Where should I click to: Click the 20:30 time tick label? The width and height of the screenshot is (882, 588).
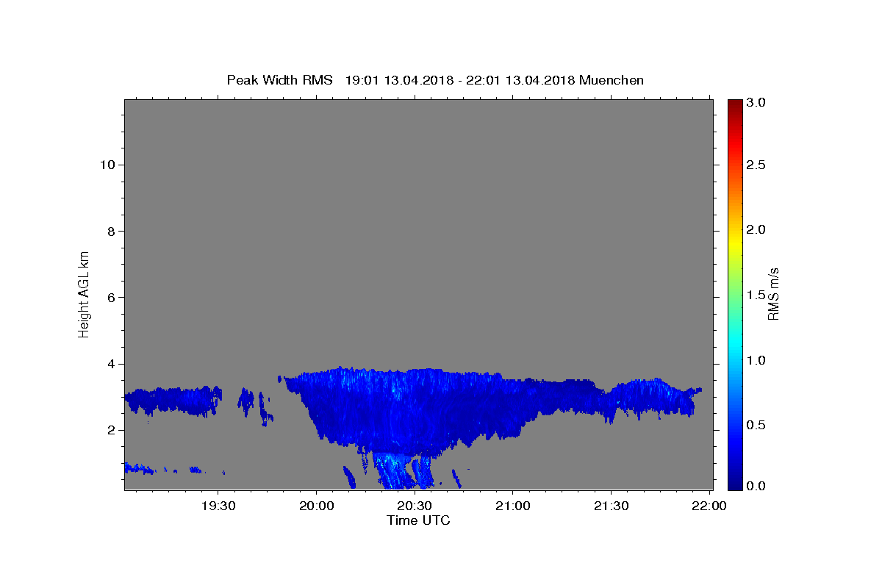pyautogui.click(x=415, y=506)
